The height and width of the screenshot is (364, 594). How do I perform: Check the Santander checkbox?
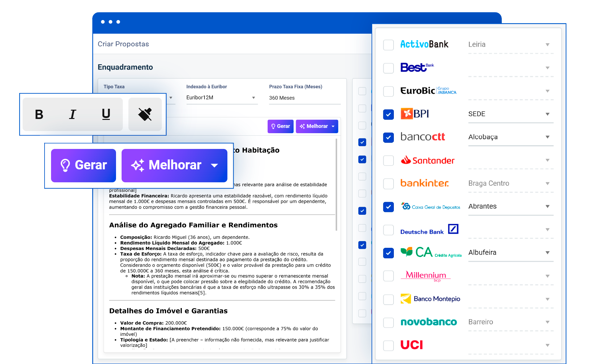pyautogui.click(x=388, y=160)
